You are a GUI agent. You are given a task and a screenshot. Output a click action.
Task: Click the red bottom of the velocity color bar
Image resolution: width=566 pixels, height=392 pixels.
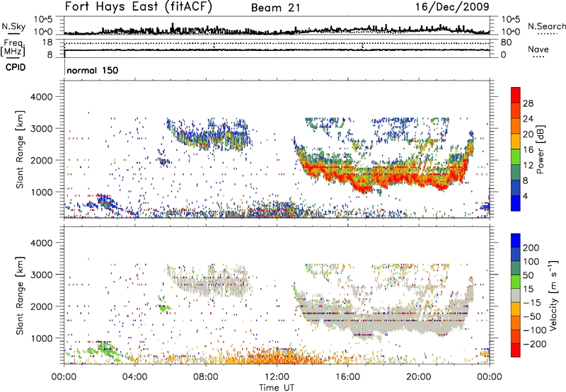pos(516,350)
